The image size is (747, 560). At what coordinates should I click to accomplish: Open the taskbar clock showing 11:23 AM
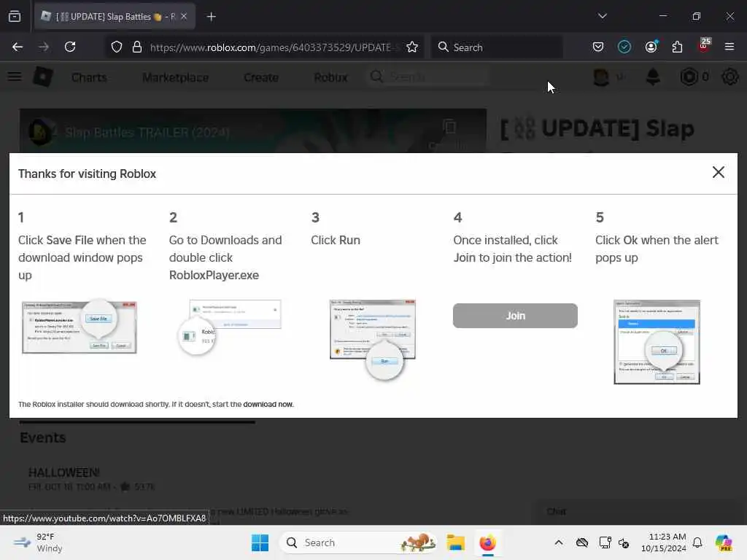click(x=663, y=542)
